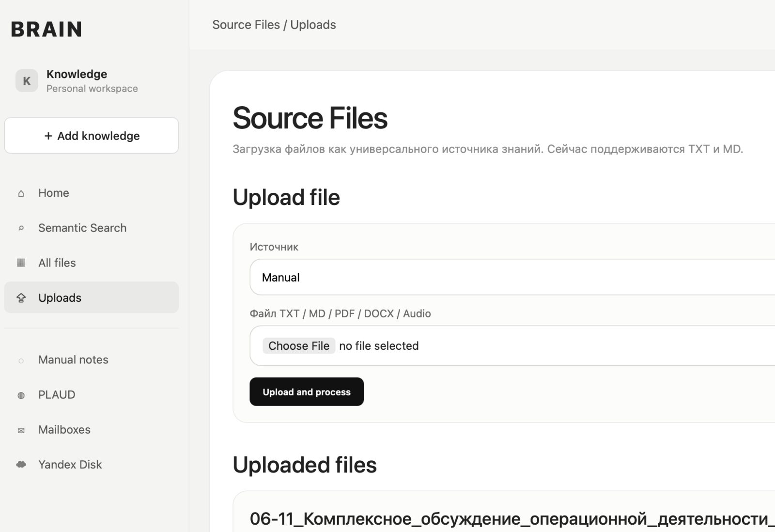Click the Yandex Disk cloud icon
Screen dimensions: 775x532
[21, 465]
